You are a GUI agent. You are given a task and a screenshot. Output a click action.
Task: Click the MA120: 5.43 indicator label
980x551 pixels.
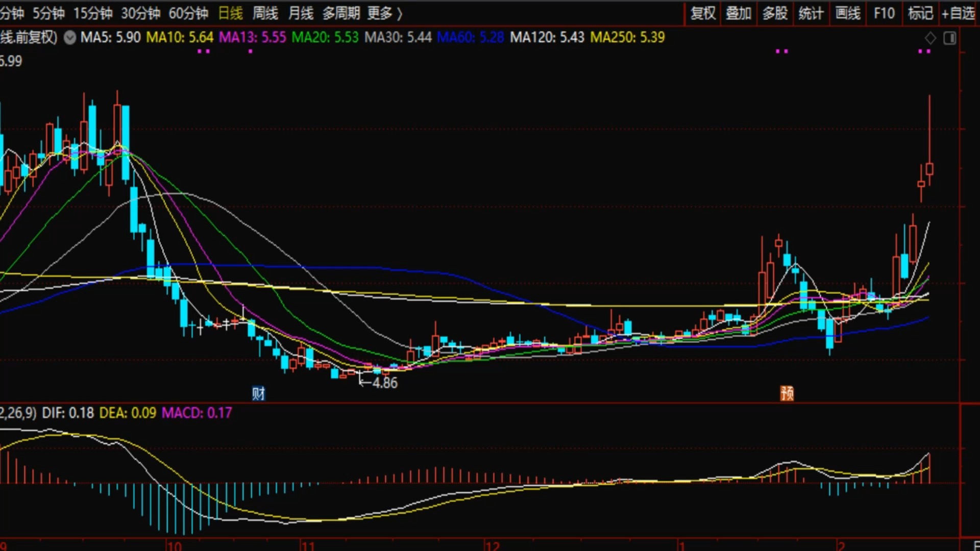pos(547,37)
